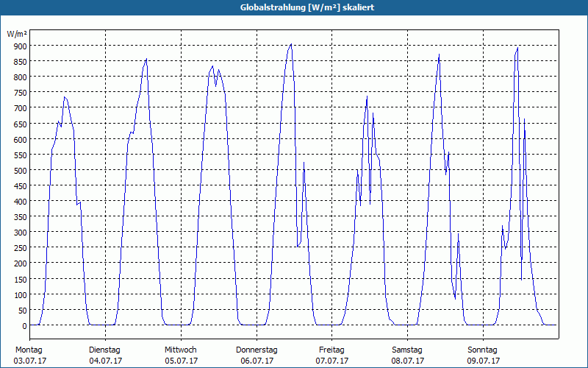Click the chart title 'Globalstrahlung [W/m²] skaliert'
The height and width of the screenshot is (368, 588).
[x=307, y=7]
